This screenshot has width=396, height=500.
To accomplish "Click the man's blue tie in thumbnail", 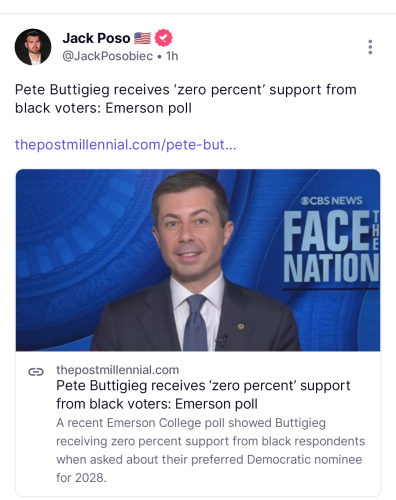I will 196,322.
